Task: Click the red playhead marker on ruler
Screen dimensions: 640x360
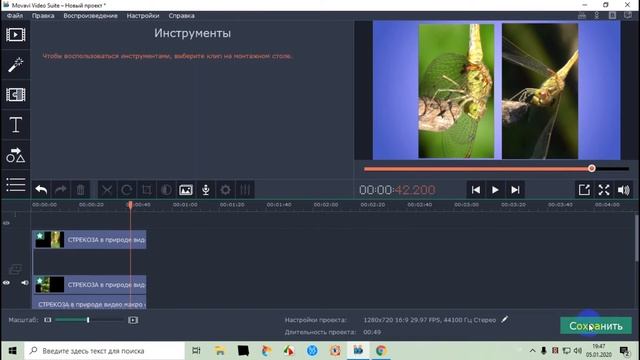Action: pos(130,204)
